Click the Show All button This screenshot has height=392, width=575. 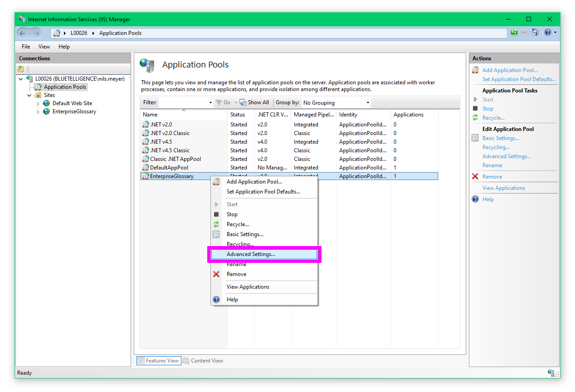[254, 103]
